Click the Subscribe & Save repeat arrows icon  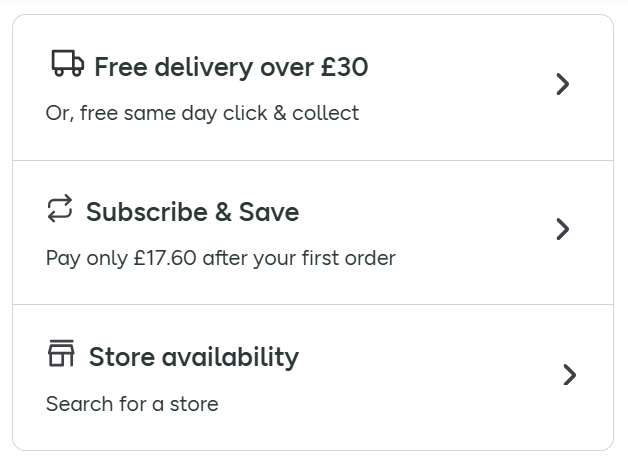(x=60, y=209)
